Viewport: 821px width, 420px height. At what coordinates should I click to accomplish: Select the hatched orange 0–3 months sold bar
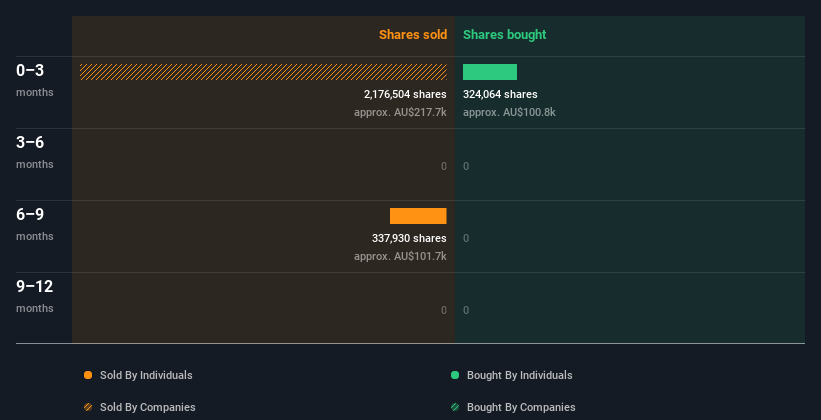263,72
